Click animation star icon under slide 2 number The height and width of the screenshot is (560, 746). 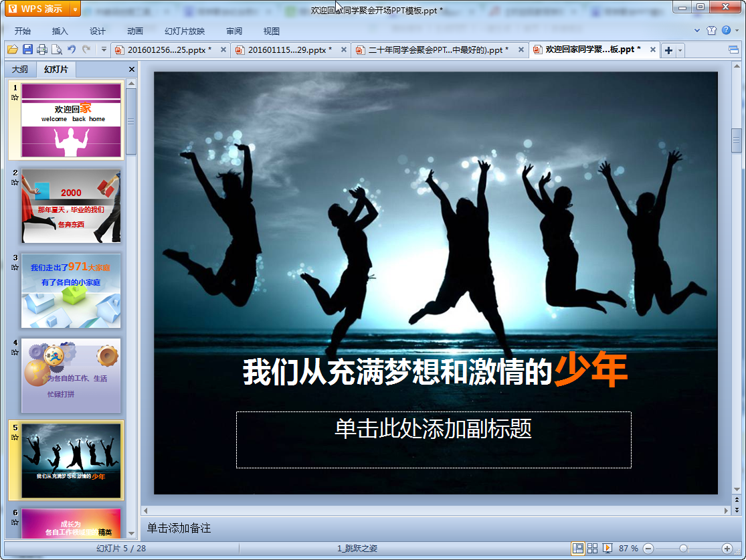click(15, 183)
